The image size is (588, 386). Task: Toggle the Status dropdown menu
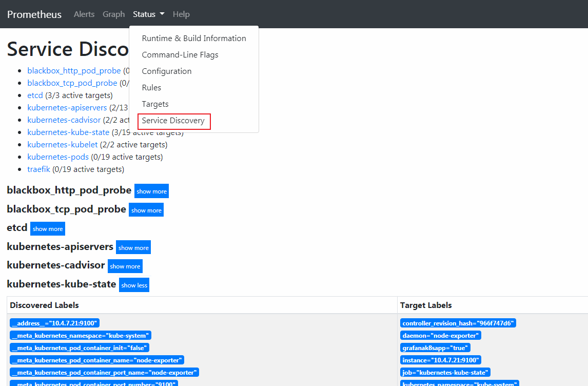[148, 14]
